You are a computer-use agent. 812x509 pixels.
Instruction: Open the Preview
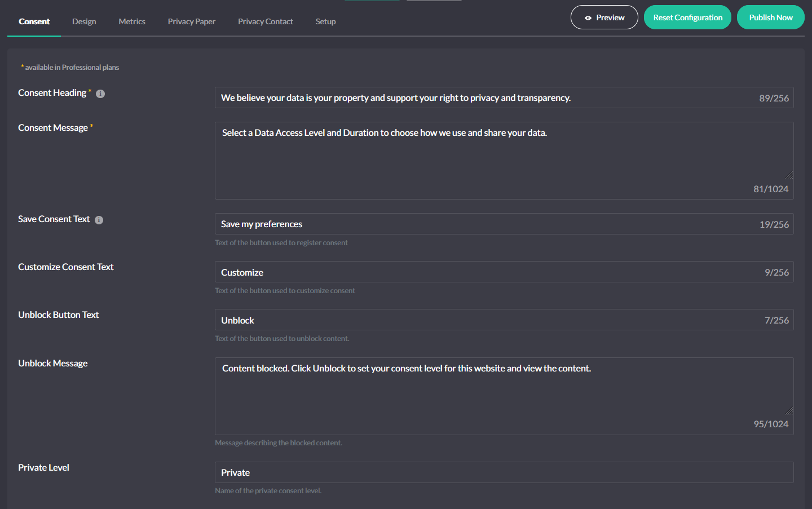604,17
